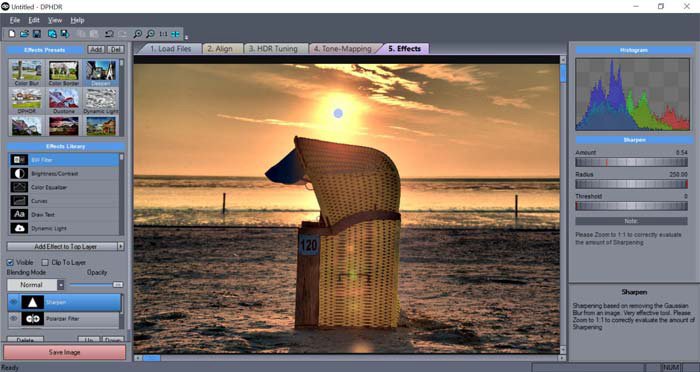The width and height of the screenshot is (700, 372).
Task: Switch to the 2. Align tab
Action: (x=222, y=49)
